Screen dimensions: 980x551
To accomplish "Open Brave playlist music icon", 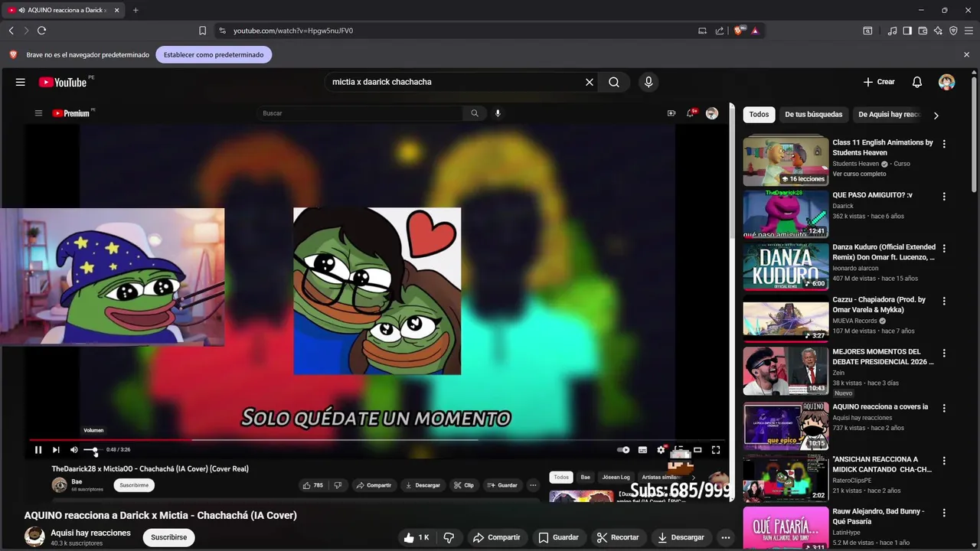I will point(892,31).
